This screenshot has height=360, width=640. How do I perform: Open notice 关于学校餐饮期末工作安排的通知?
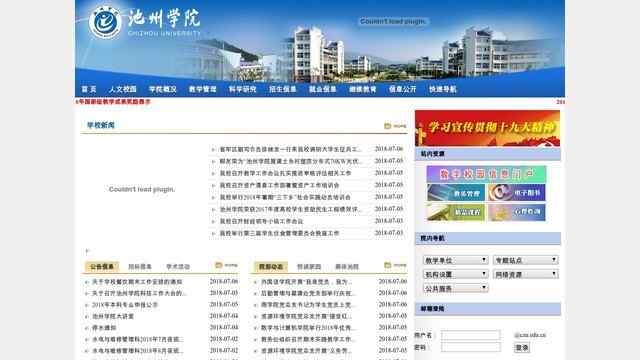[137, 282]
